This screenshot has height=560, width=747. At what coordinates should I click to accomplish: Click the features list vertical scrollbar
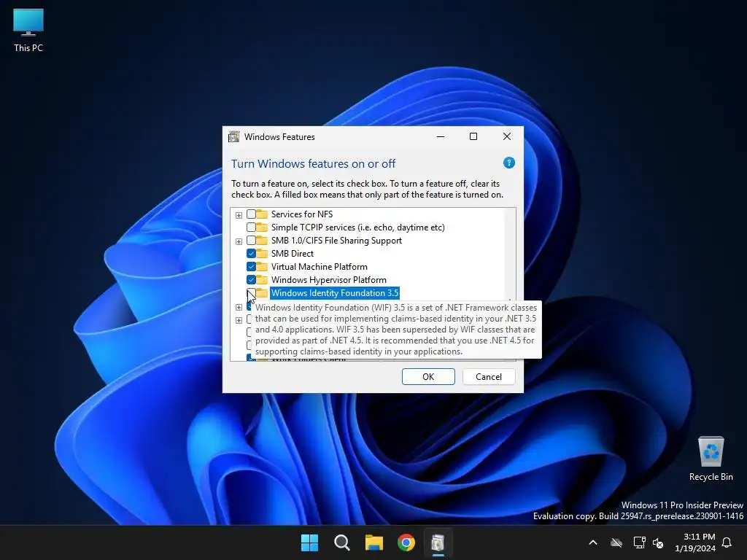point(510,253)
